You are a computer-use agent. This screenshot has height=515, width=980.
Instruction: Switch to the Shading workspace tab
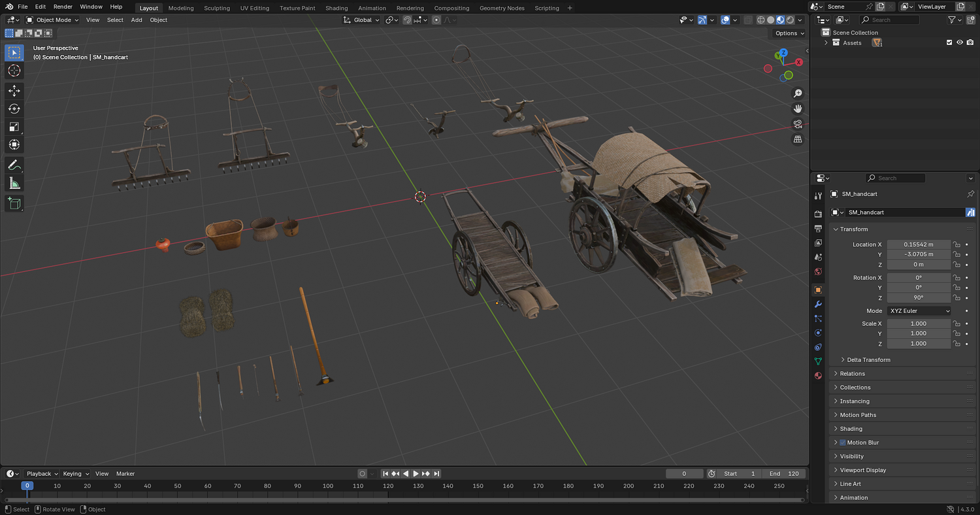336,8
